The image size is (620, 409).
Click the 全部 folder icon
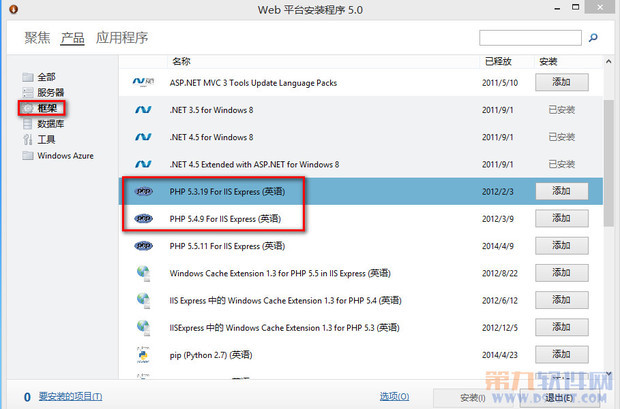tap(28, 77)
